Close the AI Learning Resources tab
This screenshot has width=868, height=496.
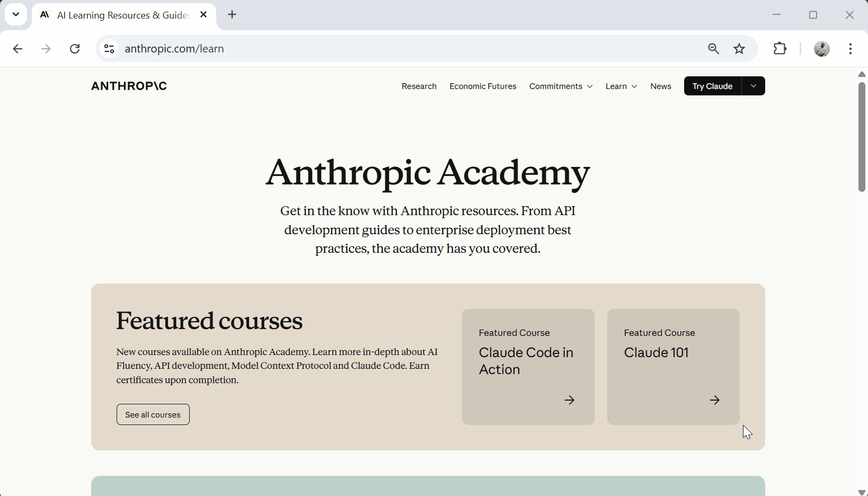click(x=203, y=15)
